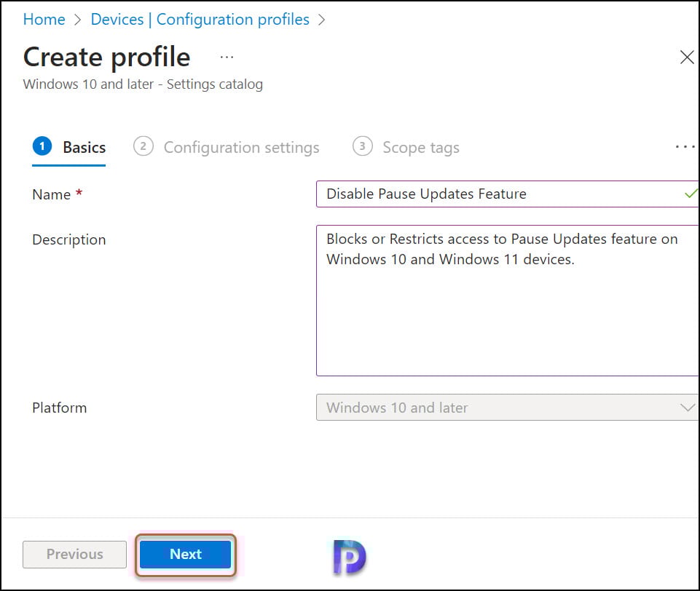
Task: Click the Description text area
Action: click(x=507, y=301)
